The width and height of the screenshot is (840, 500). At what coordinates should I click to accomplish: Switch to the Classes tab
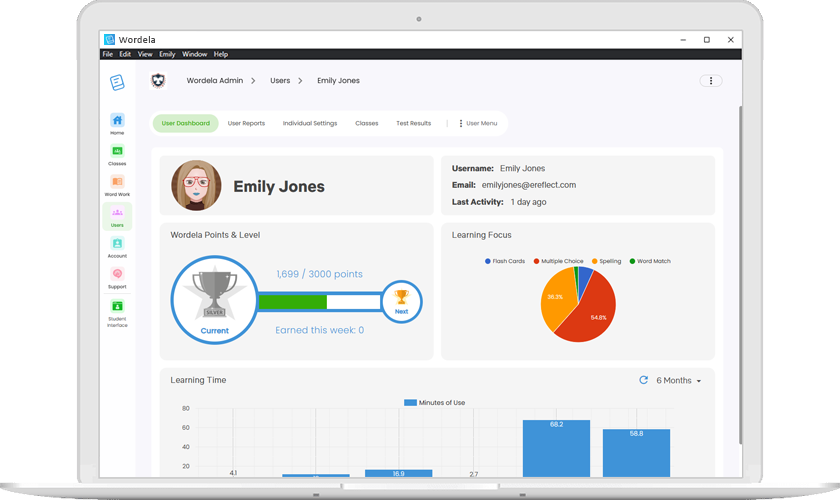click(366, 123)
